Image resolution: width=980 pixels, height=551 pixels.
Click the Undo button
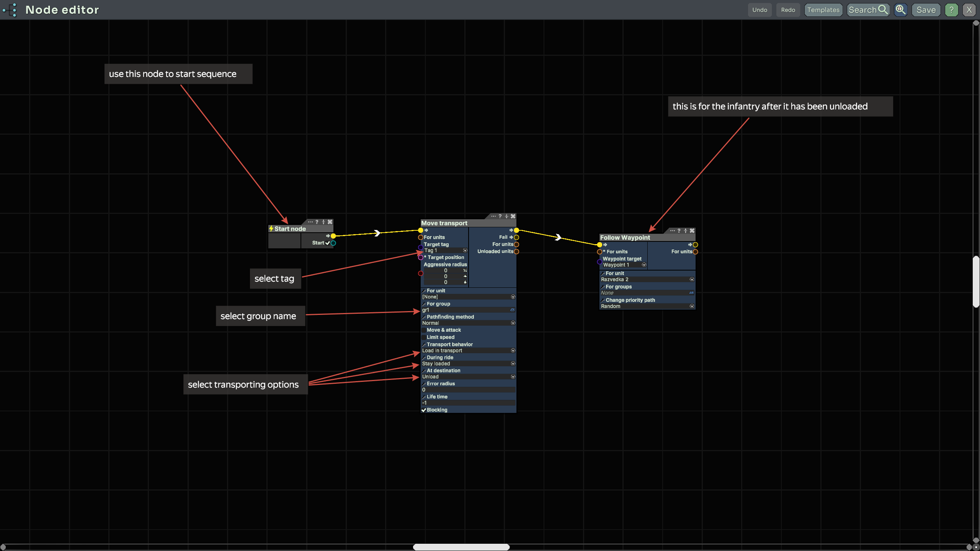[x=759, y=10]
